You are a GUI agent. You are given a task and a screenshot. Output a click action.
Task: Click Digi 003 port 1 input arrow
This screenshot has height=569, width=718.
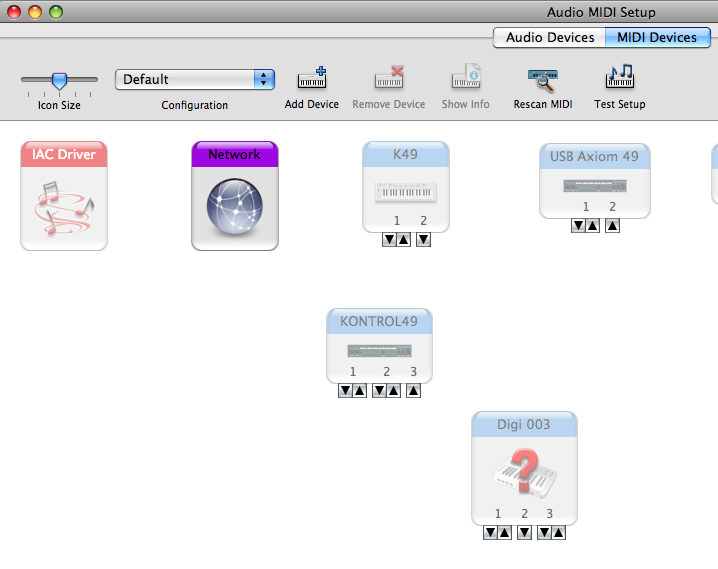tap(490, 532)
